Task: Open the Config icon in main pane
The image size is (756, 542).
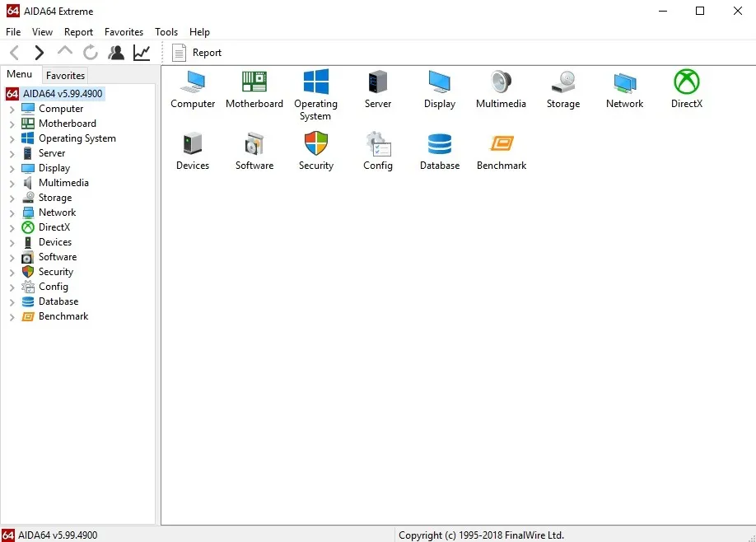Action: (378, 143)
